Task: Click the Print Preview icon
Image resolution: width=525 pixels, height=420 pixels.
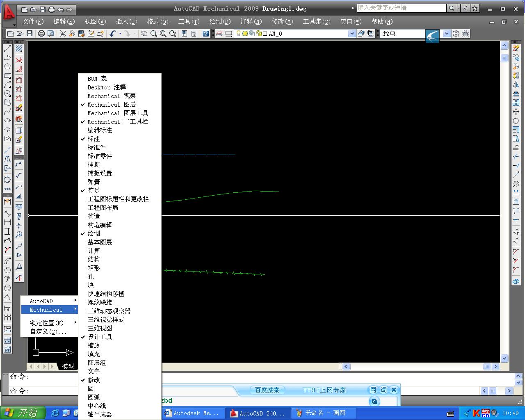Action: 51,34
